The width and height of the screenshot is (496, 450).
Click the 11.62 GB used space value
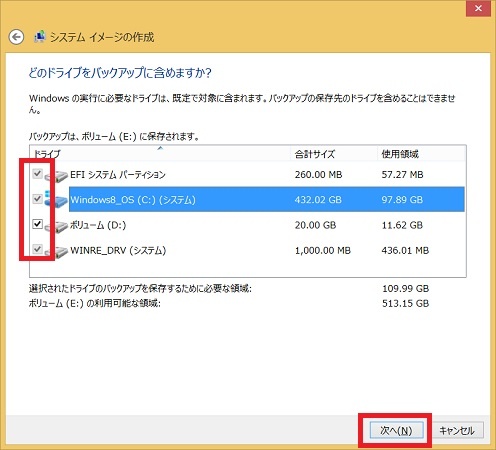pos(402,225)
